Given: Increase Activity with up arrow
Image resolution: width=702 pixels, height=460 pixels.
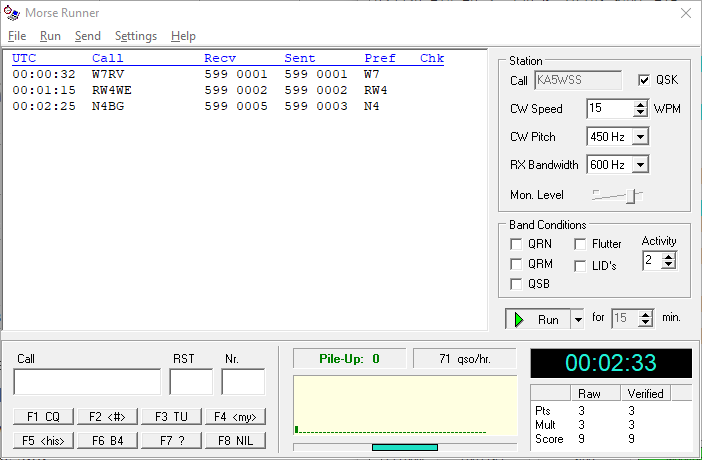Looking at the screenshot, I should pyautogui.click(x=669, y=257).
